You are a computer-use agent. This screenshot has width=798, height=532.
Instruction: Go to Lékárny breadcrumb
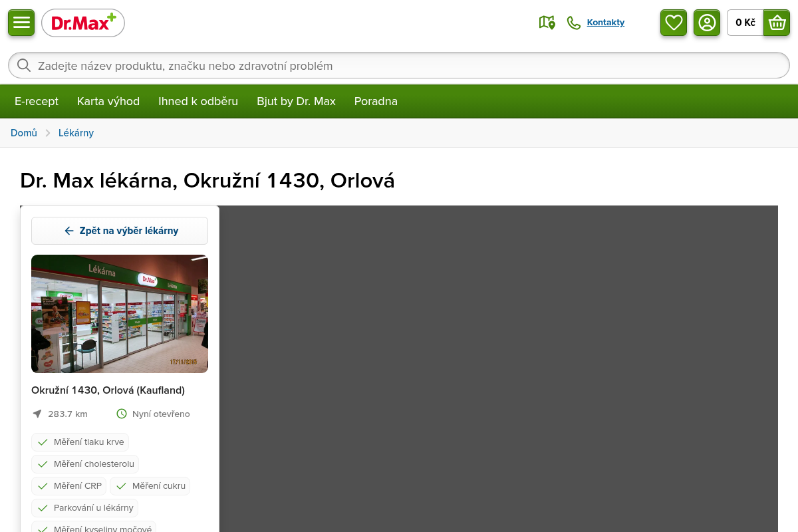(x=76, y=133)
